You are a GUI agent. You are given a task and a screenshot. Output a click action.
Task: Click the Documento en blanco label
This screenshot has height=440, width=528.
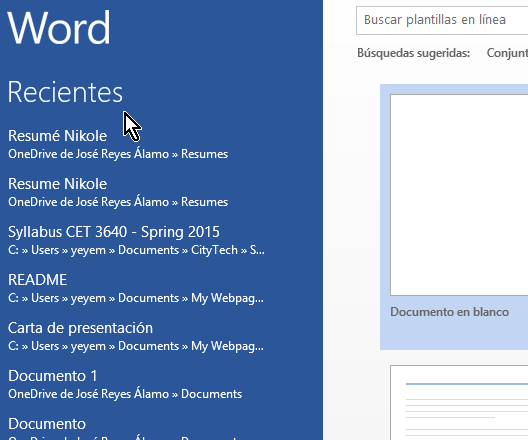(x=449, y=312)
